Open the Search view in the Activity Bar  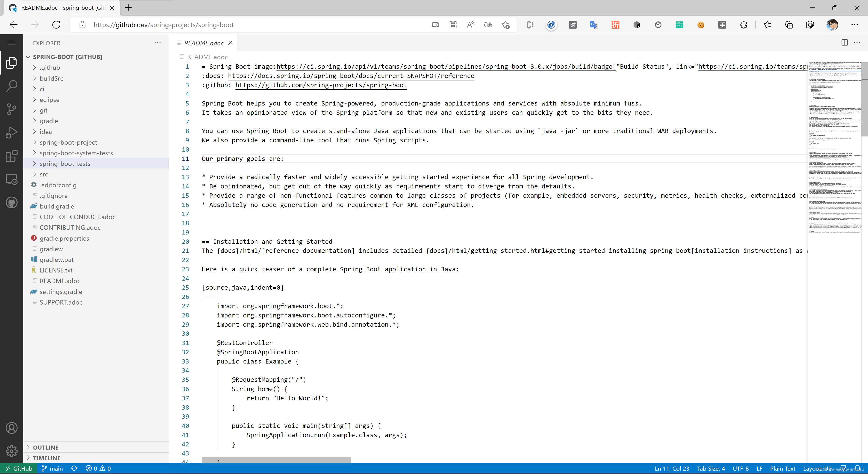12,86
